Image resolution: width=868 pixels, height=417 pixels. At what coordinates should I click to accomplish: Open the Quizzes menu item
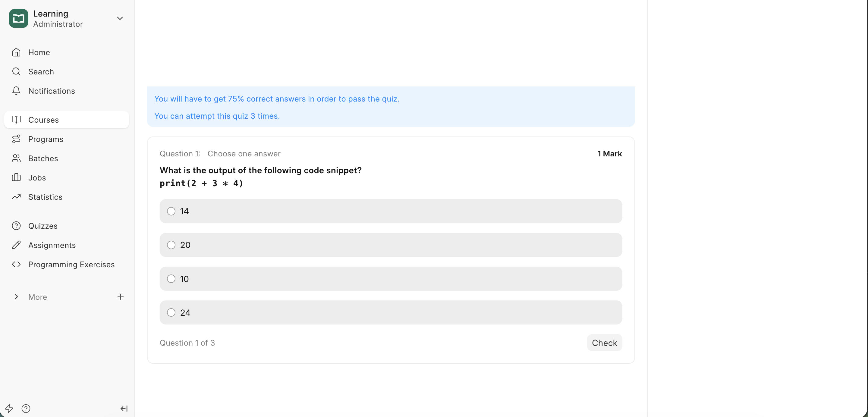coord(43,226)
